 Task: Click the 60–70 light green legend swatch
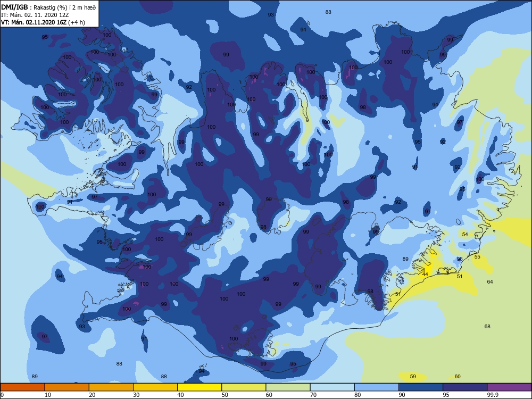(288, 387)
